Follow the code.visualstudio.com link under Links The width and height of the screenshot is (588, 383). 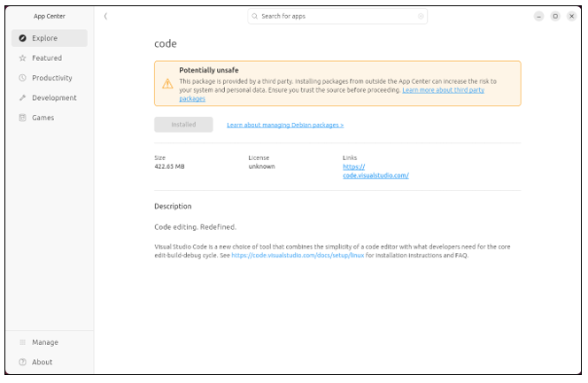[x=375, y=171]
